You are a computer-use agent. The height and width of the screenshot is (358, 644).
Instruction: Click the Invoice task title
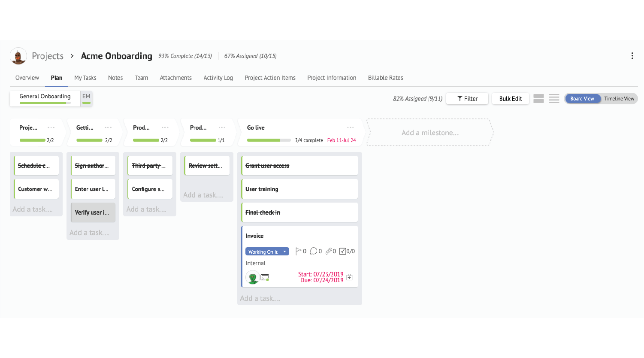coord(254,236)
